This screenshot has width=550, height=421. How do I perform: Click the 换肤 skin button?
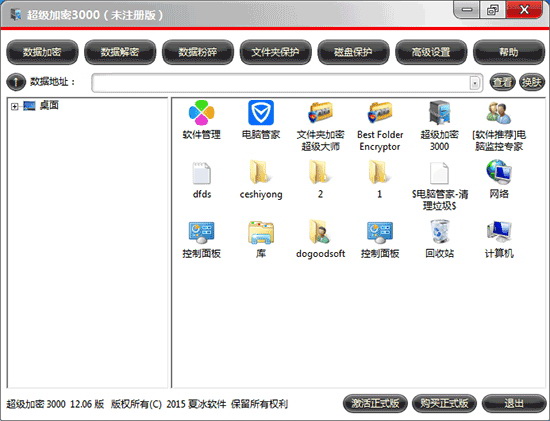532,82
